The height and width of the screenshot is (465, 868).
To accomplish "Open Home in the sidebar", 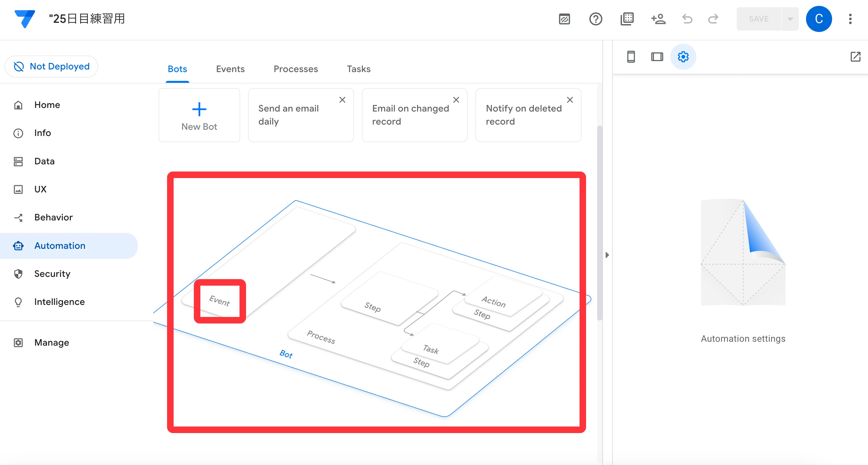I will coord(69,105).
